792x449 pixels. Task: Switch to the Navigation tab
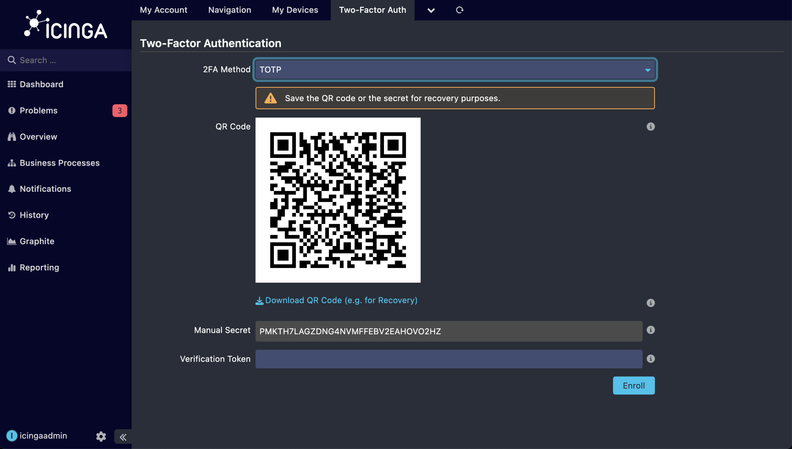(230, 10)
